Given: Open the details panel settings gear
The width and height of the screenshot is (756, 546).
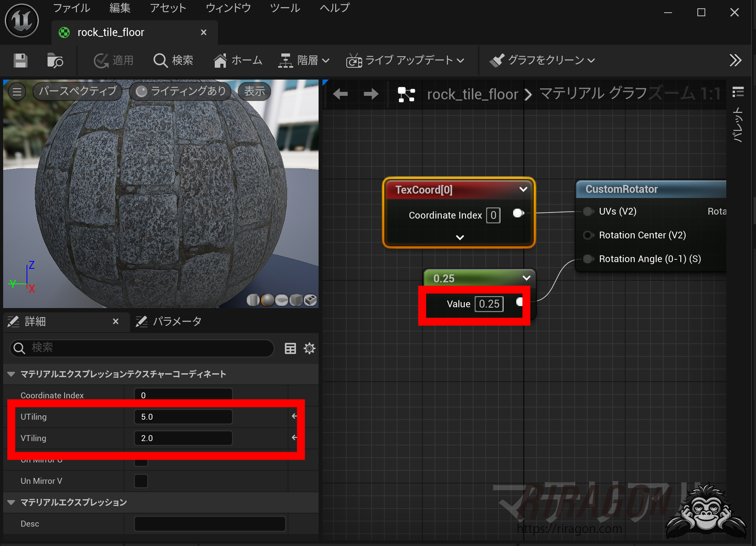Looking at the screenshot, I should [x=309, y=348].
